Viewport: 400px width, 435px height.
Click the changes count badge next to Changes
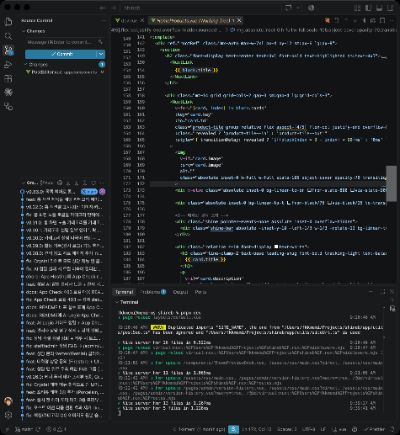tap(102, 64)
